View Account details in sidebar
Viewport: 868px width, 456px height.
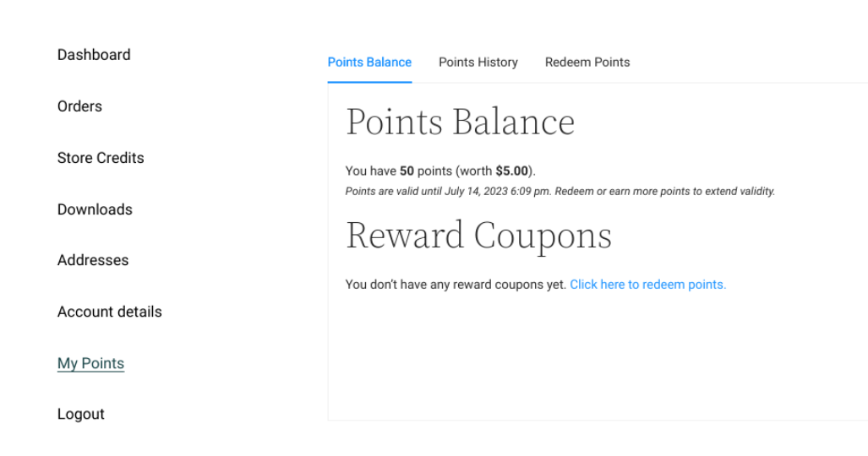[x=110, y=312]
